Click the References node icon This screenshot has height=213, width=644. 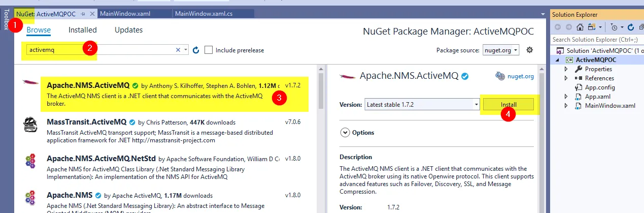pos(578,78)
